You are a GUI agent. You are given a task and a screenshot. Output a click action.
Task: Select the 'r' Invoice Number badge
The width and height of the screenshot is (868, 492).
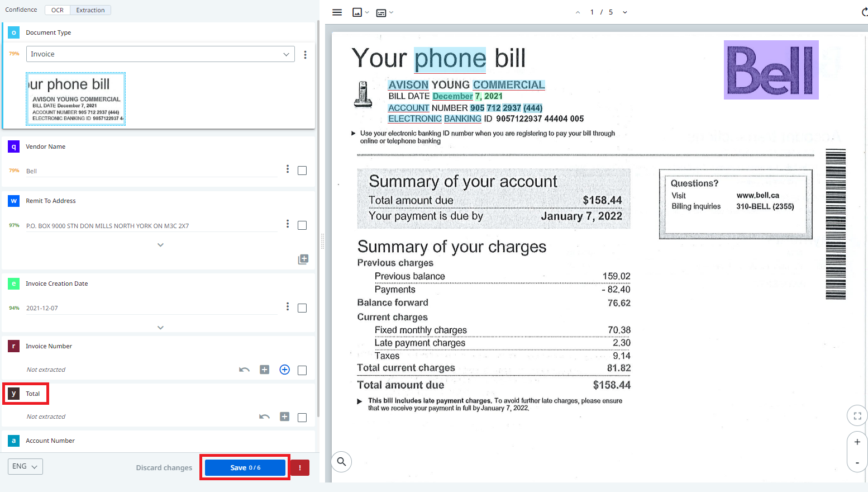[14, 346]
